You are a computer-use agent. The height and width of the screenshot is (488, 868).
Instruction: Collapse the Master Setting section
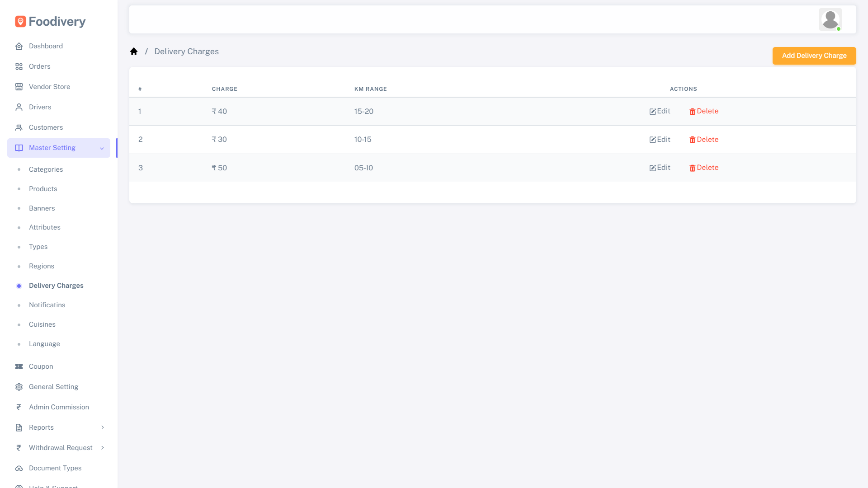click(x=102, y=148)
